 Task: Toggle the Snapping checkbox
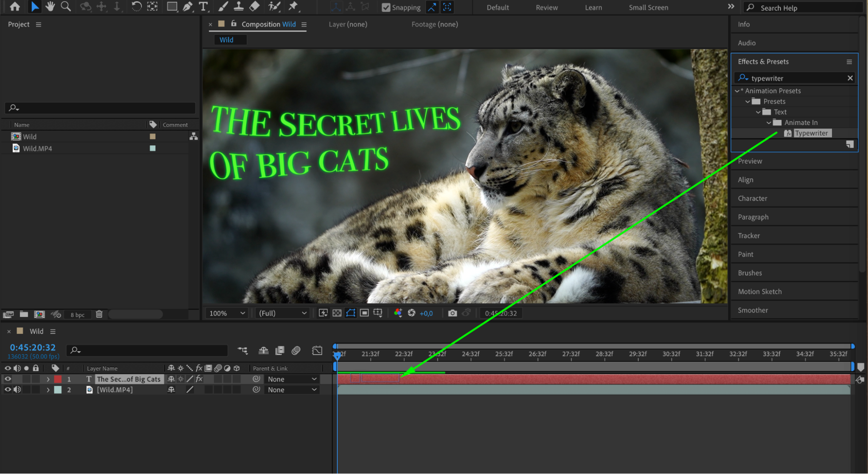[x=386, y=7]
